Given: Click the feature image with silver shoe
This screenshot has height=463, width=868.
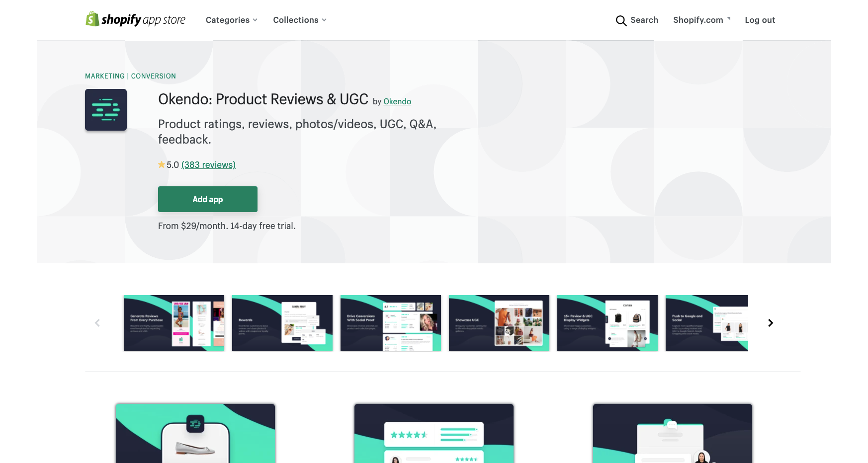Looking at the screenshot, I should 195,433.
